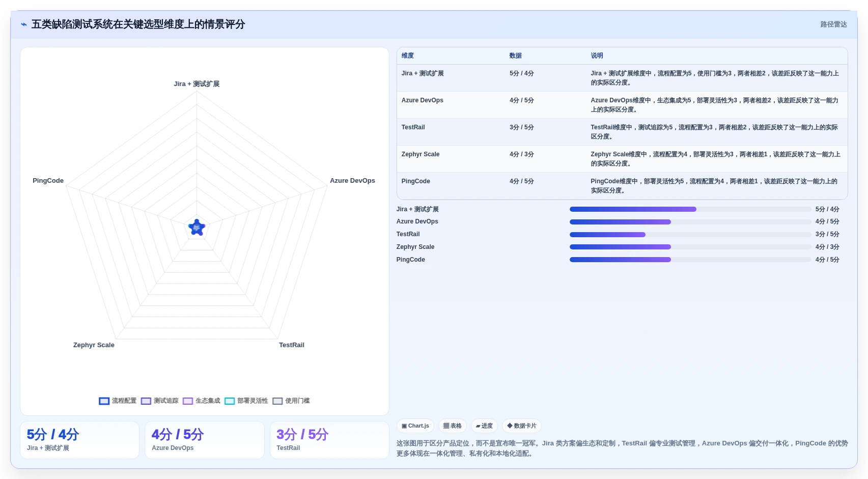Click the Jira + 测试扩展 radar axis label
868x479 pixels.
point(197,84)
